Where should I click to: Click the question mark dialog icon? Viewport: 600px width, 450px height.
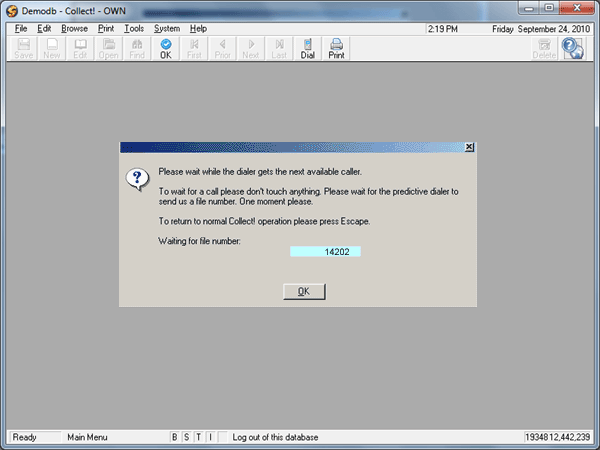137,179
